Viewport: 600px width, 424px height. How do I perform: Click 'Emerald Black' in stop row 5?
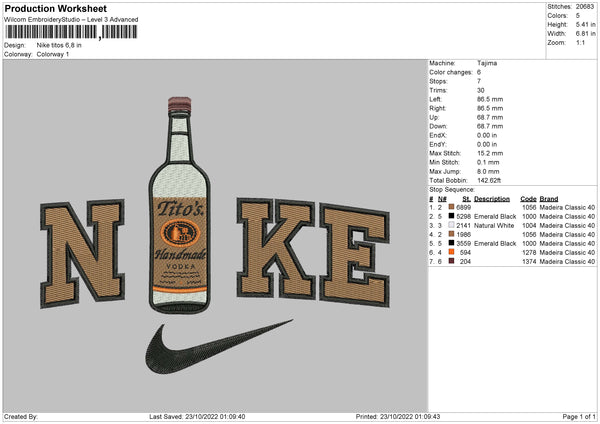click(x=495, y=243)
